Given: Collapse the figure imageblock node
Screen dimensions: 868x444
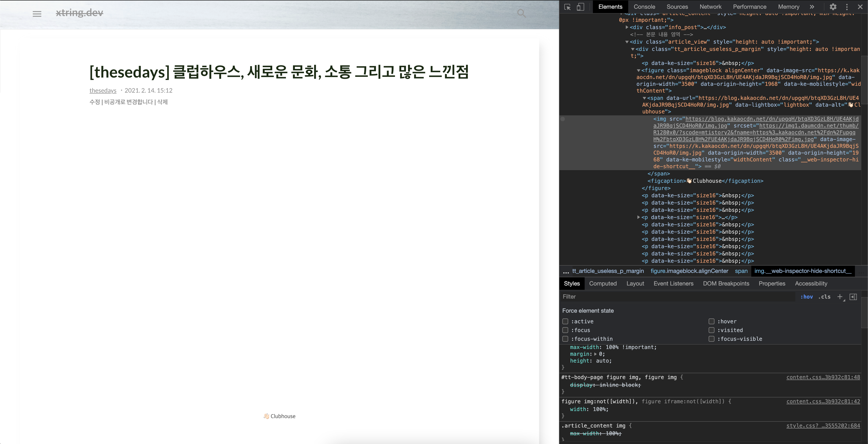Looking at the screenshot, I should [638, 71].
